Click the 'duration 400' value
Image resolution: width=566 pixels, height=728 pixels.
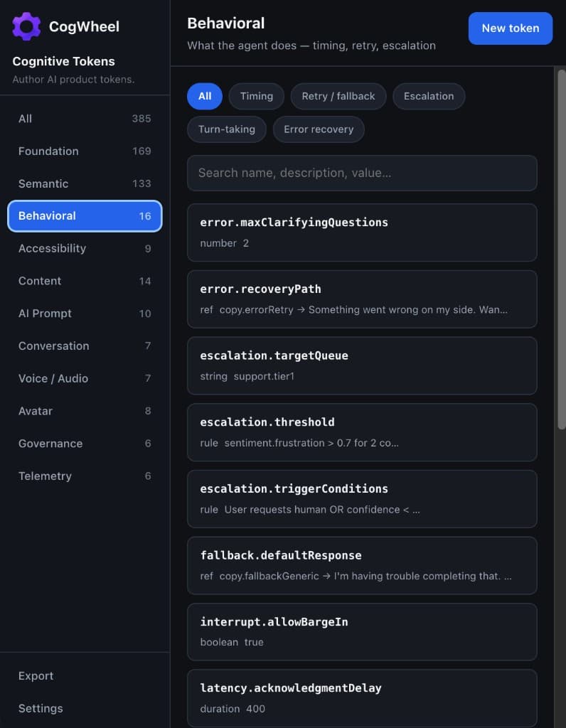click(x=233, y=709)
